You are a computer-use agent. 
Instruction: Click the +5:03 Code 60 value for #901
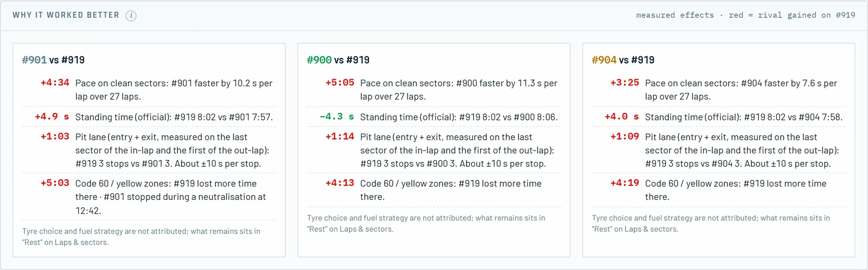coord(55,183)
